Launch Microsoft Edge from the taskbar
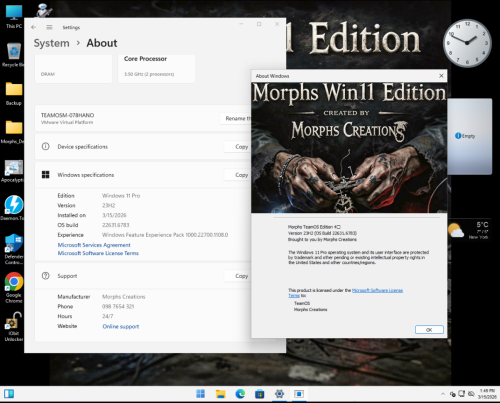Screen dimensions: 500x403 coord(240,394)
